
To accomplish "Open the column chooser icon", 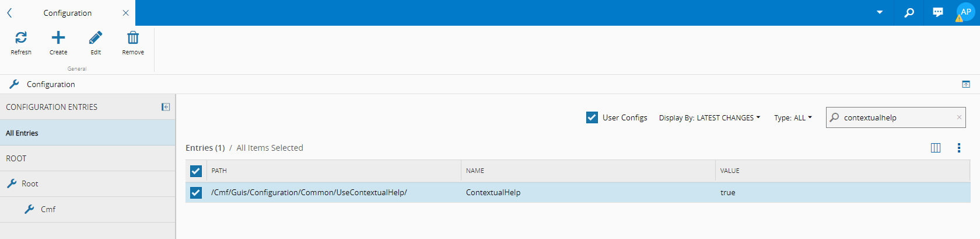I will click(936, 148).
